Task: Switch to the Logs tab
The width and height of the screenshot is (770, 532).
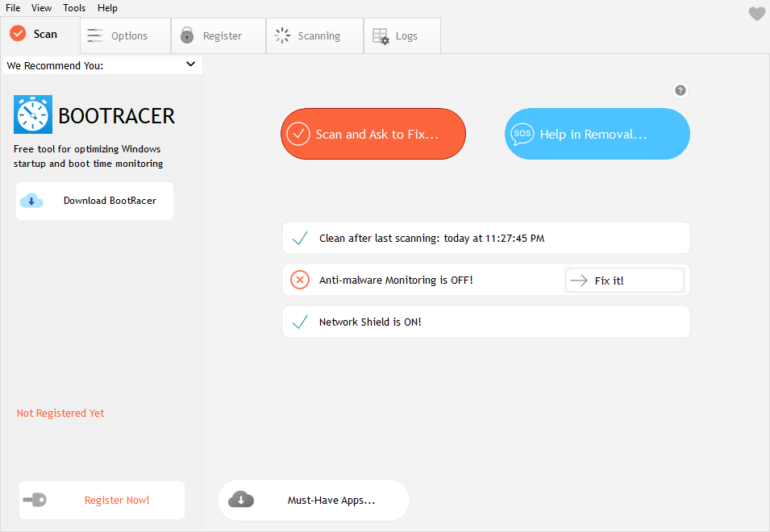Action: [402, 35]
